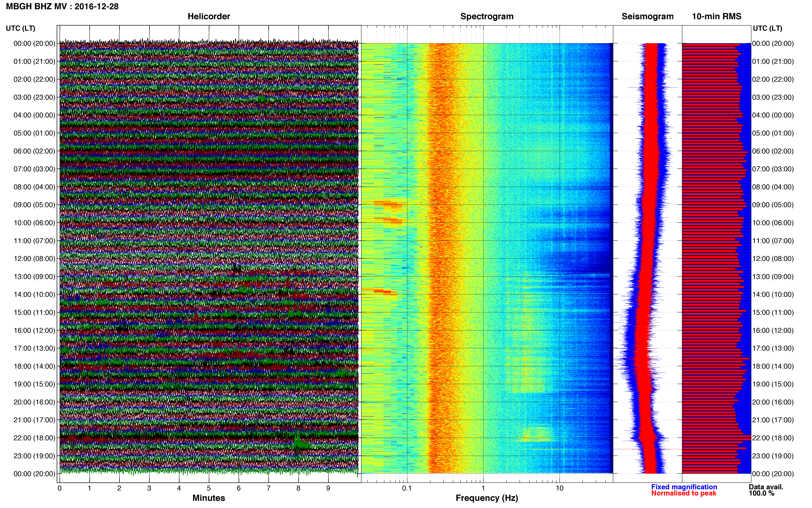812x508 pixels.
Task: Click left time label '01:00 (21:00)'
Action: [x=34, y=62]
